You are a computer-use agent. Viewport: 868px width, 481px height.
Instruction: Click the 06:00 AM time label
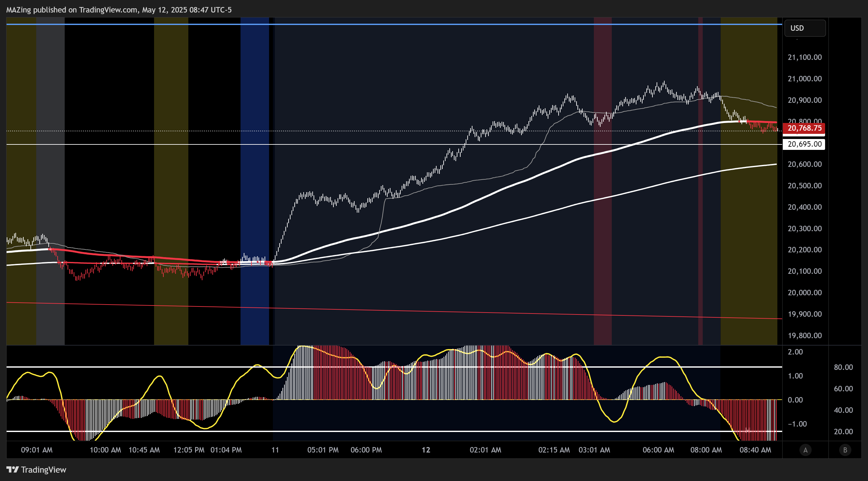coord(659,450)
